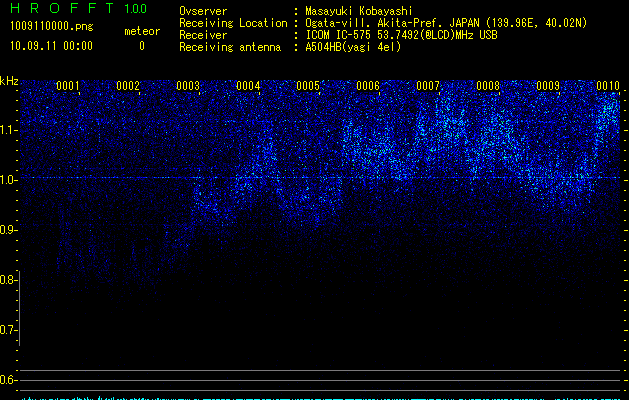
Task: Click the meteor count value 0
Action: [142, 46]
